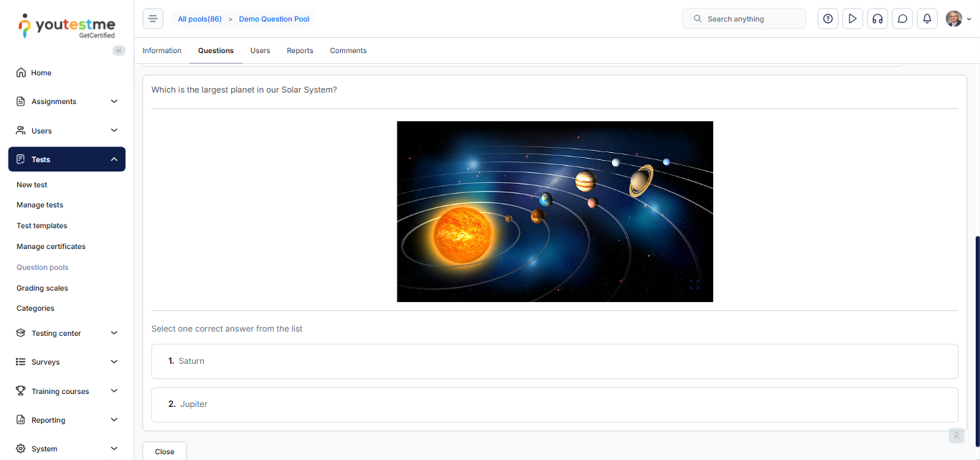This screenshot has width=980, height=460.
Task: Open the Reports tab
Action: point(300,51)
